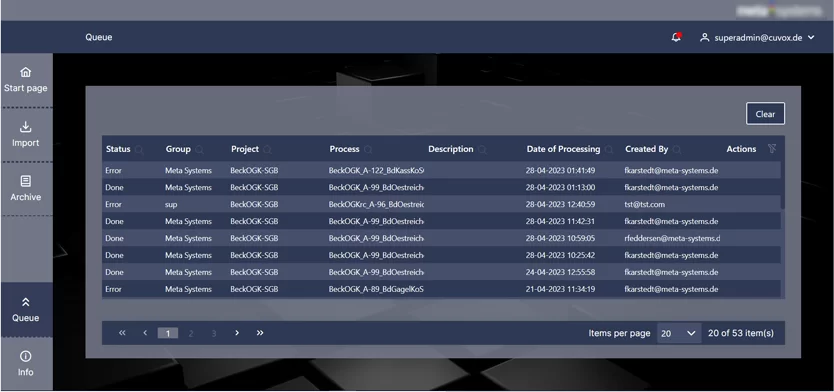The width and height of the screenshot is (834, 392).
Task: Click date 28-04-2023 12:40:59 cell
Action: 560,205
